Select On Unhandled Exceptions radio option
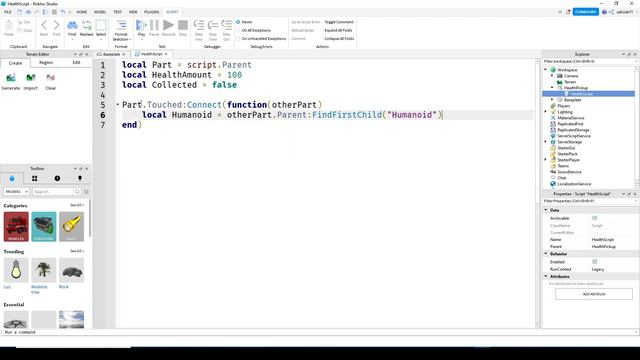This screenshot has height=360, width=640. (x=238, y=38)
